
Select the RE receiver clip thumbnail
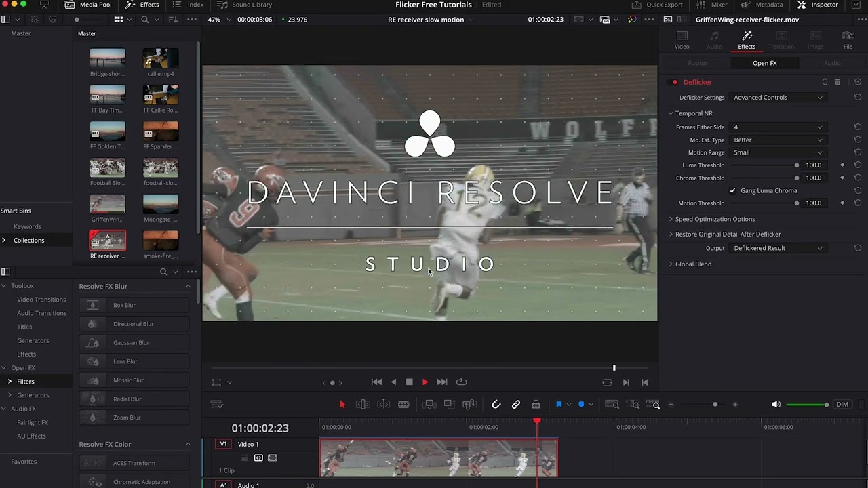click(x=107, y=241)
